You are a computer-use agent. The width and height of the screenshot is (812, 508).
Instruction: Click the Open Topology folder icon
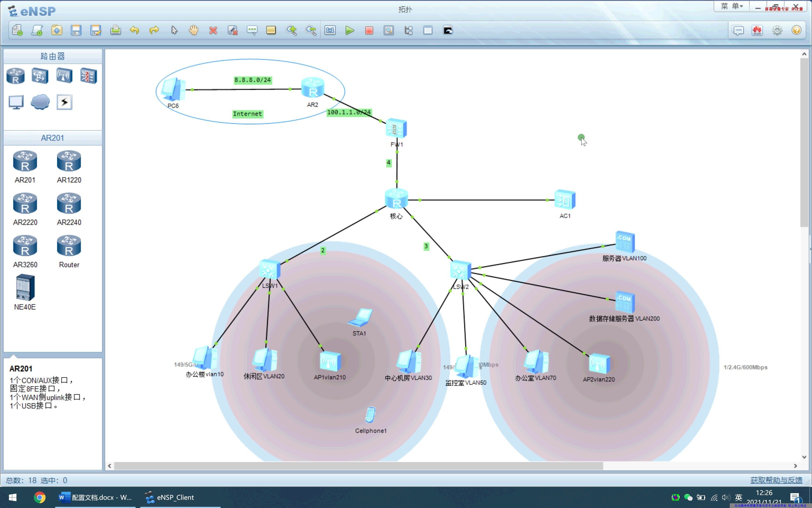coord(57,30)
